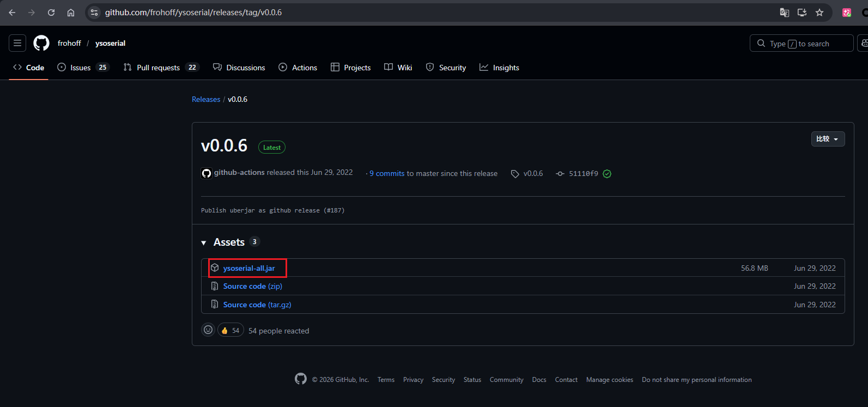Download Source code (zip)

tap(252, 286)
